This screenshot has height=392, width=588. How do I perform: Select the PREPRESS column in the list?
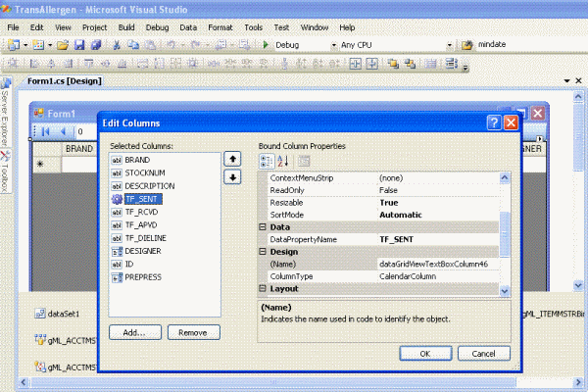(x=143, y=277)
